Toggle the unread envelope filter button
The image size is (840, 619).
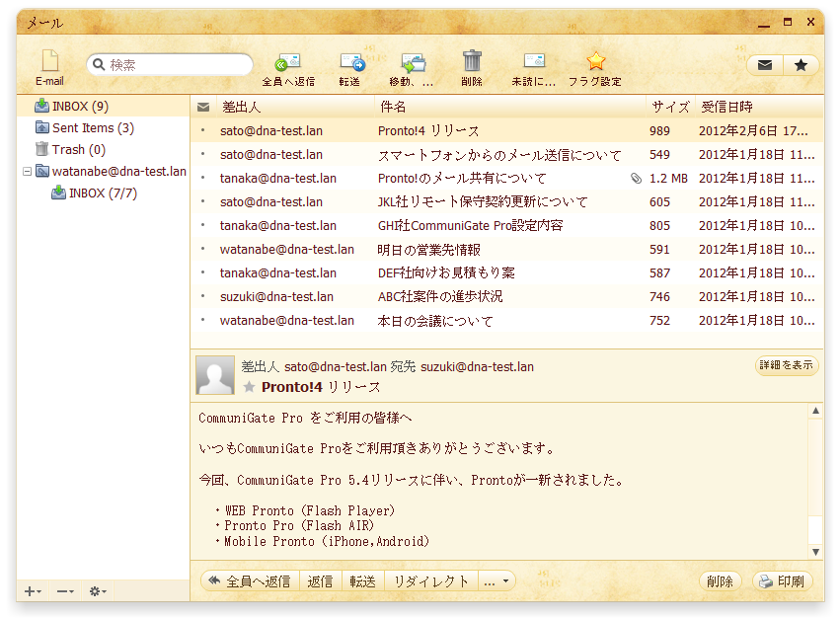[765, 65]
